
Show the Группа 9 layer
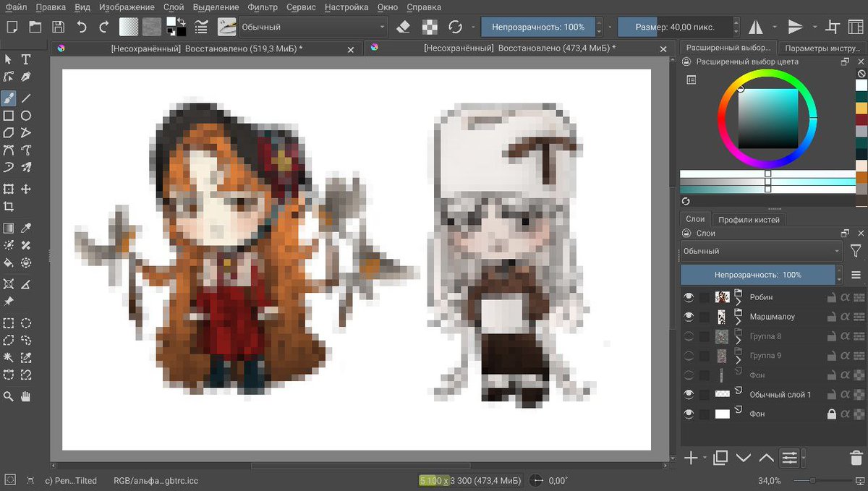click(689, 356)
